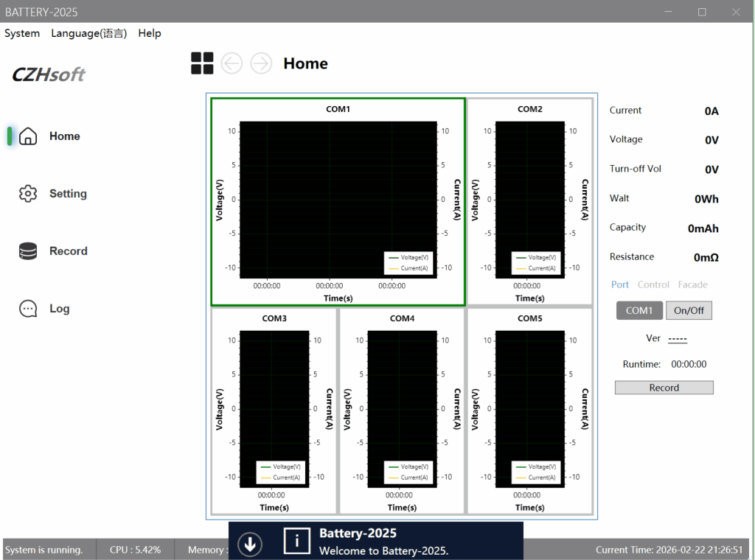Image resolution: width=755 pixels, height=560 pixels.
Task: Click the Capacity 0mAh reading
Action: 703,228
